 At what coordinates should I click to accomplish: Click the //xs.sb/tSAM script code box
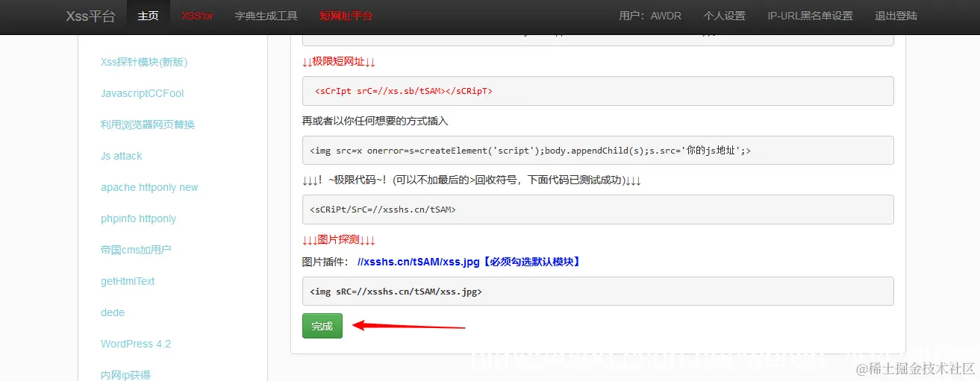598,91
